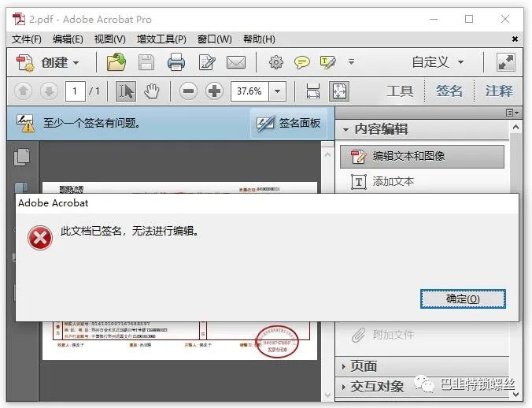Image resolution: width=532 pixels, height=408 pixels.
Task: Open the 工具 panel tab
Action: click(x=400, y=91)
